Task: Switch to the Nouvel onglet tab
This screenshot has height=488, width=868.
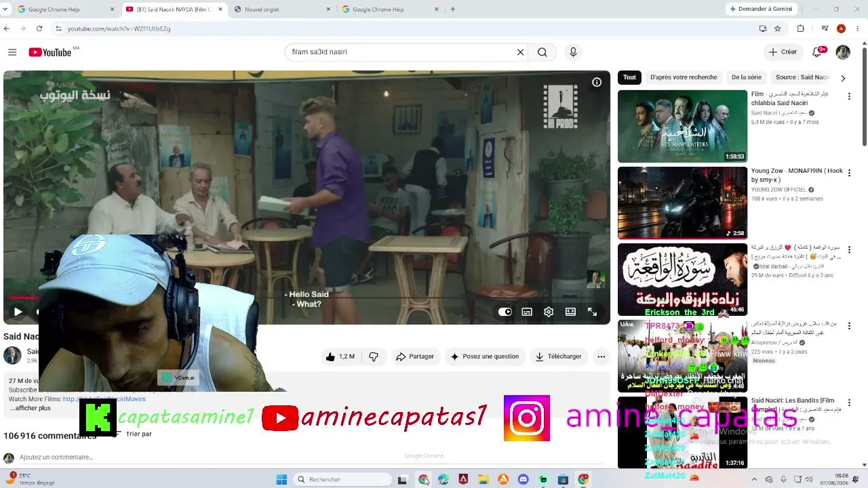Action: pyautogui.click(x=282, y=9)
